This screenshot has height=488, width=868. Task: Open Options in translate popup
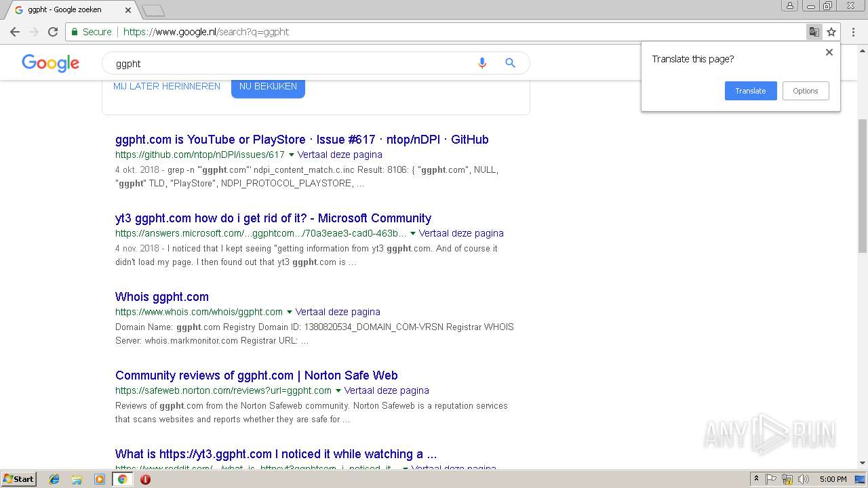806,91
